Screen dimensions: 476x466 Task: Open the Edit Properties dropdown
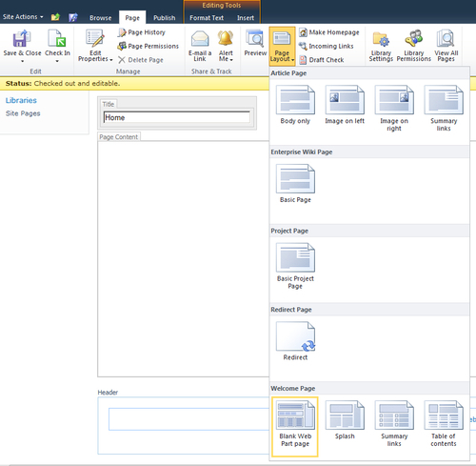[95, 46]
